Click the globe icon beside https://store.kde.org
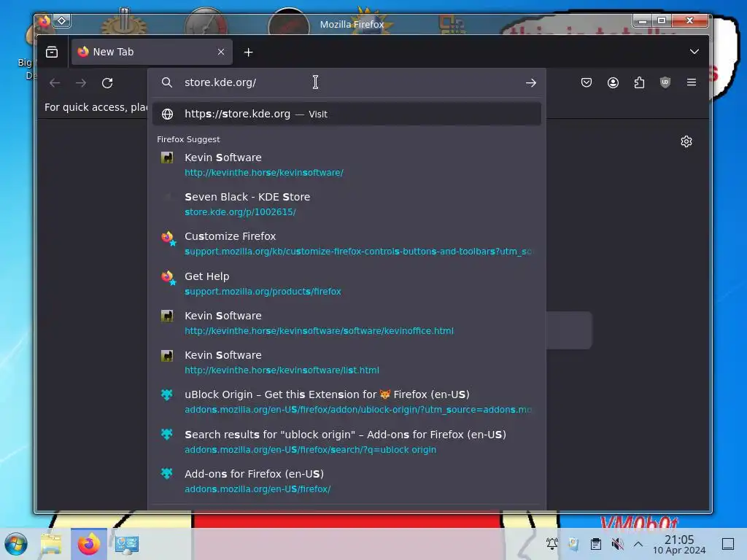 [167, 114]
